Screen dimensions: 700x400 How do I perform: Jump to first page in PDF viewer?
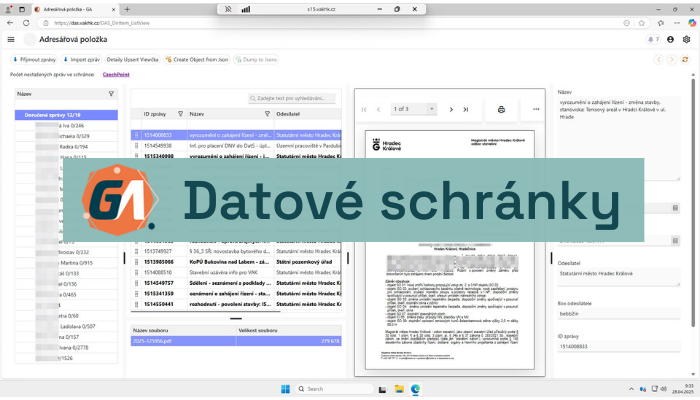click(364, 109)
